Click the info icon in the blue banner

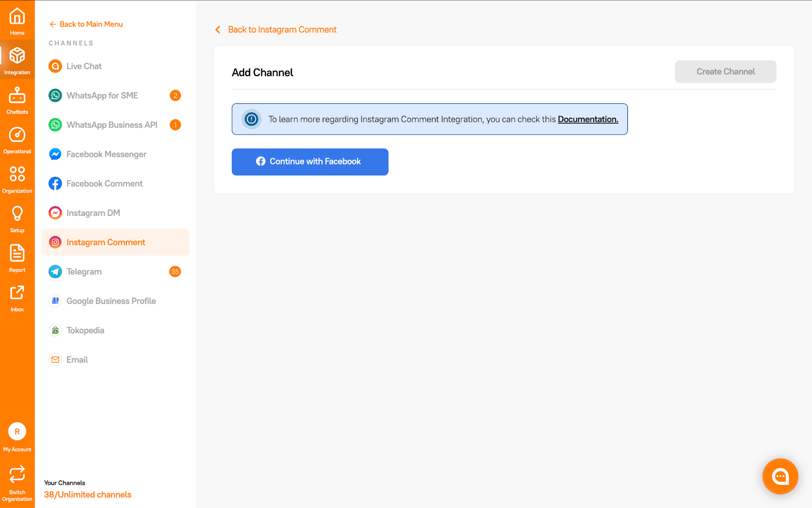tap(251, 119)
